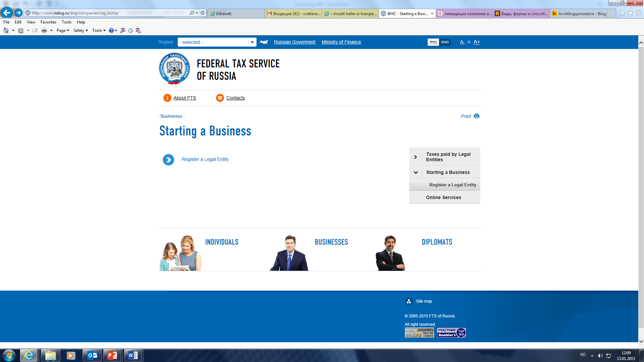Toggle language to RUS
The image size is (644, 362).
[433, 42]
